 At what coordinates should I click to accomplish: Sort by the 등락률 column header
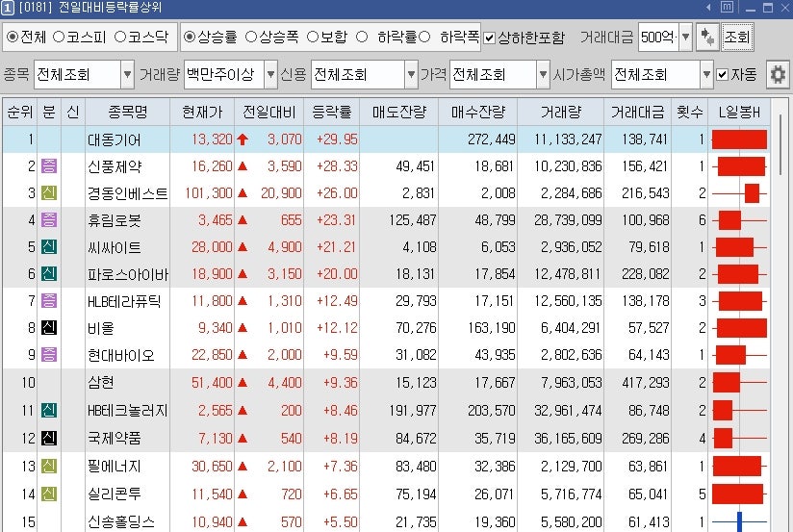click(332, 112)
